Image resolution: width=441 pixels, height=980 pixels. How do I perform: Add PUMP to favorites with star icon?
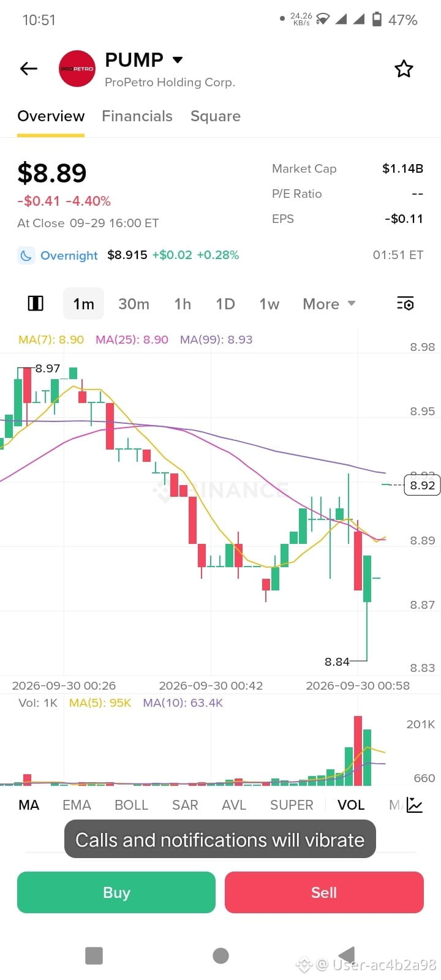(x=404, y=69)
